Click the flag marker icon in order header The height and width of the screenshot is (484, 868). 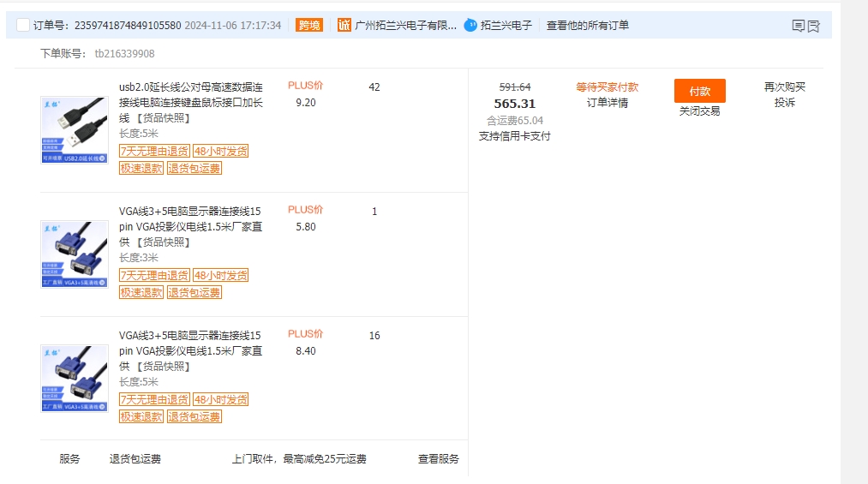pyautogui.click(x=814, y=26)
